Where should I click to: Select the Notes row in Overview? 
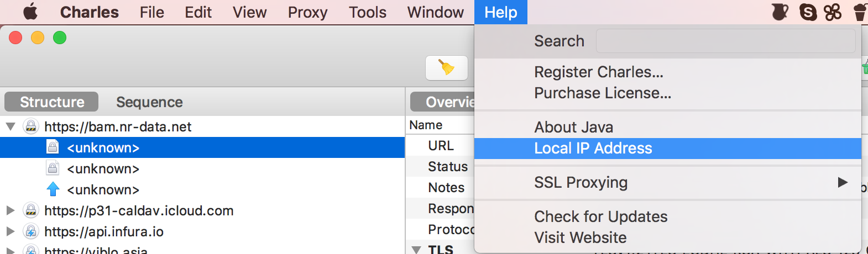tap(441, 188)
